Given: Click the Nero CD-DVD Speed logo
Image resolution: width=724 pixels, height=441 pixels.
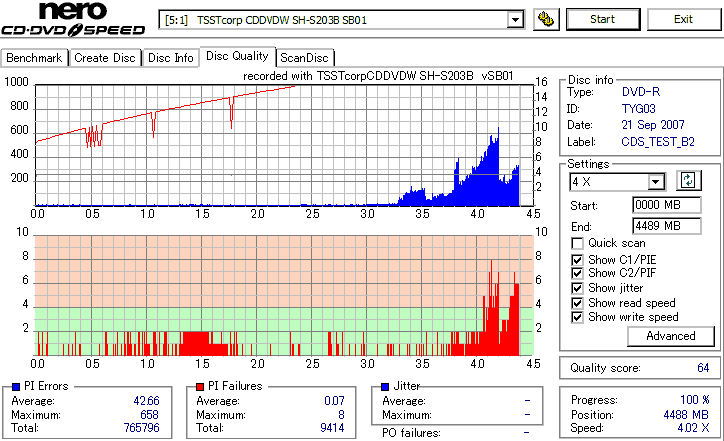Looking at the screenshot, I should pyautogui.click(x=73, y=19).
